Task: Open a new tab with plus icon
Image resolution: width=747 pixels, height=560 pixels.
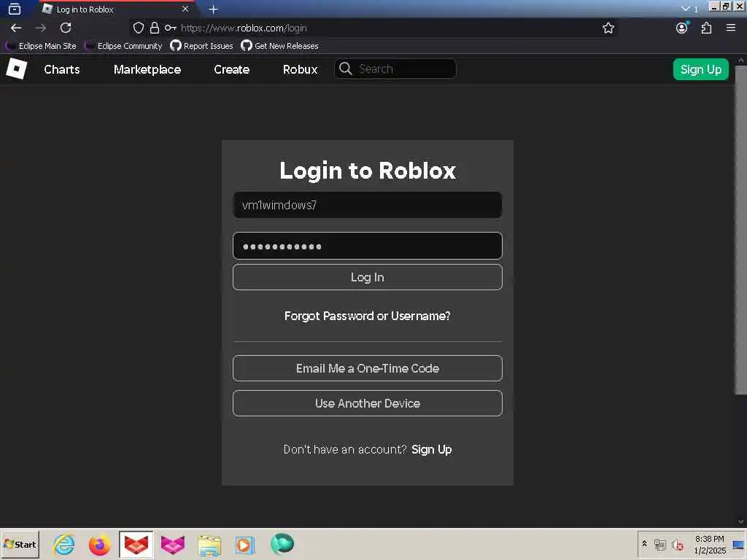Action: tap(214, 9)
